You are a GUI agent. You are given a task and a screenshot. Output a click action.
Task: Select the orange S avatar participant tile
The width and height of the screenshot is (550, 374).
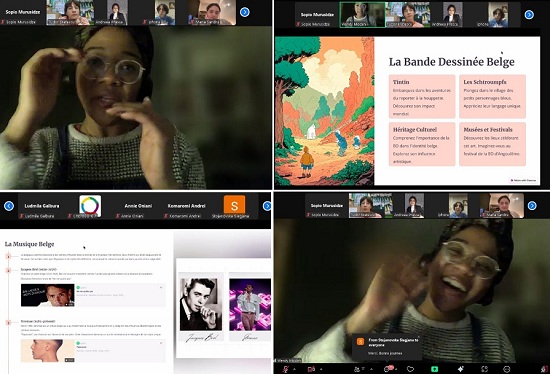pos(234,207)
